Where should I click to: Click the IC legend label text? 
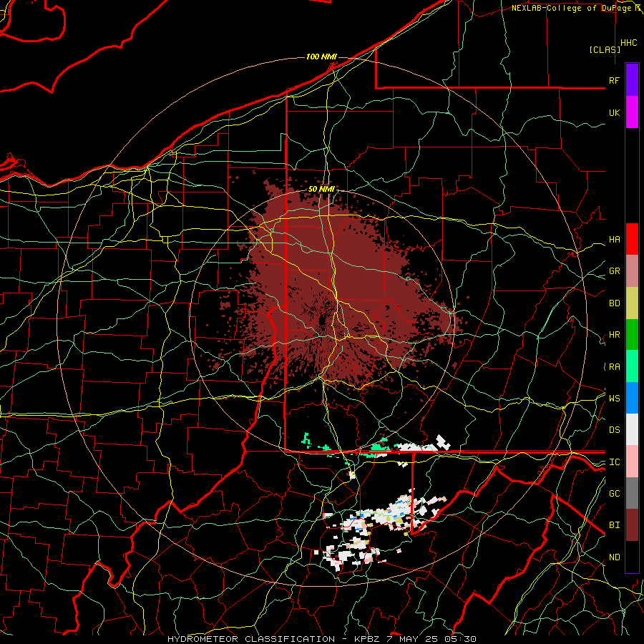click(614, 462)
